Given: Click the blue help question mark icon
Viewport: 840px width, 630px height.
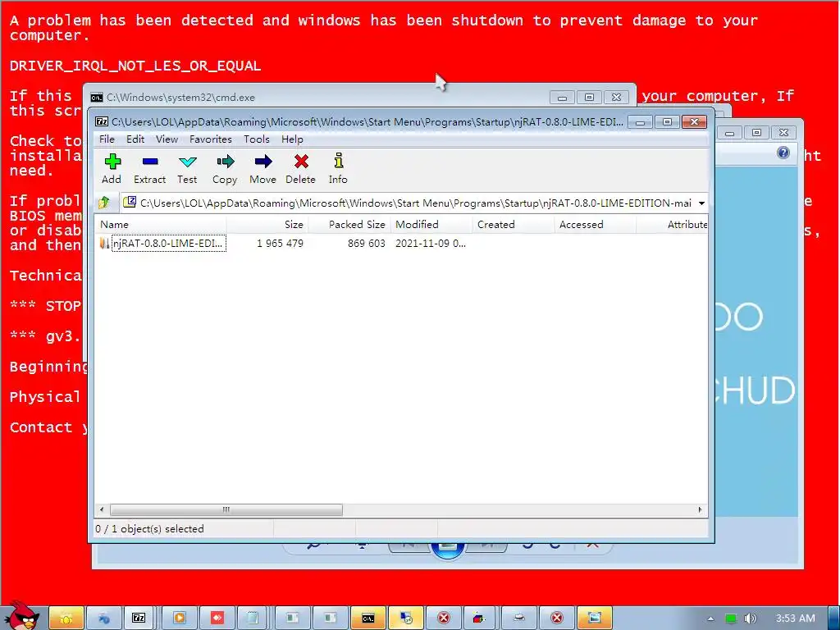Looking at the screenshot, I should (x=783, y=153).
